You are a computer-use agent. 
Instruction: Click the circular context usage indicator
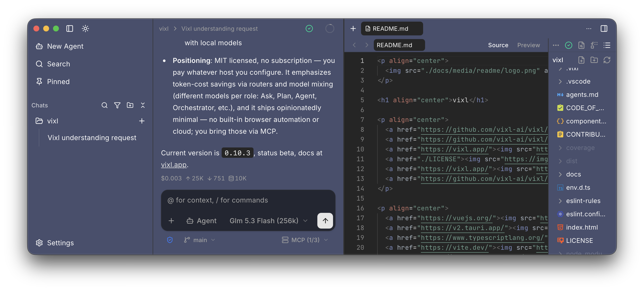(x=330, y=29)
